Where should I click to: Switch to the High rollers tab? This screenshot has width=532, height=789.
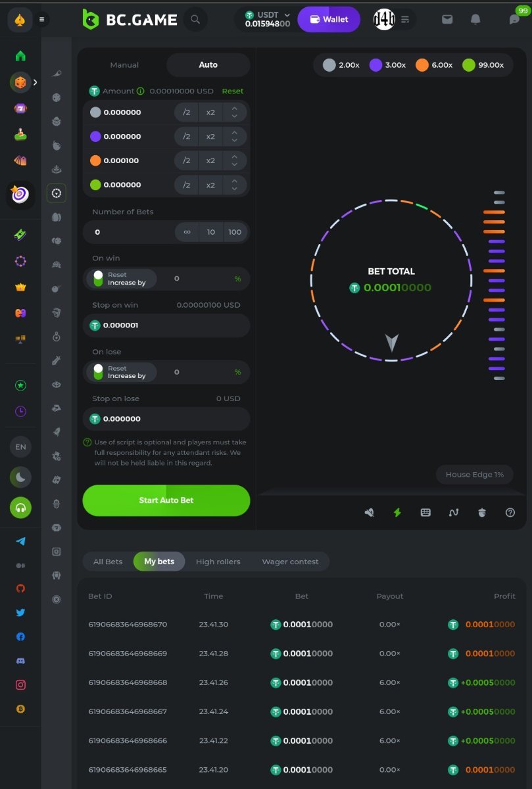218,562
